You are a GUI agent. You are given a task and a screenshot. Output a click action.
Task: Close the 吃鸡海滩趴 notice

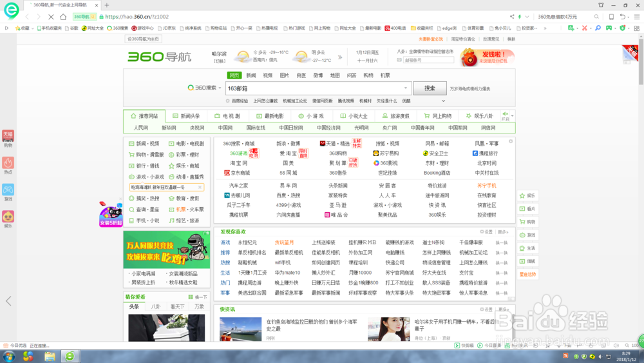pyautogui.click(x=200, y=187)
